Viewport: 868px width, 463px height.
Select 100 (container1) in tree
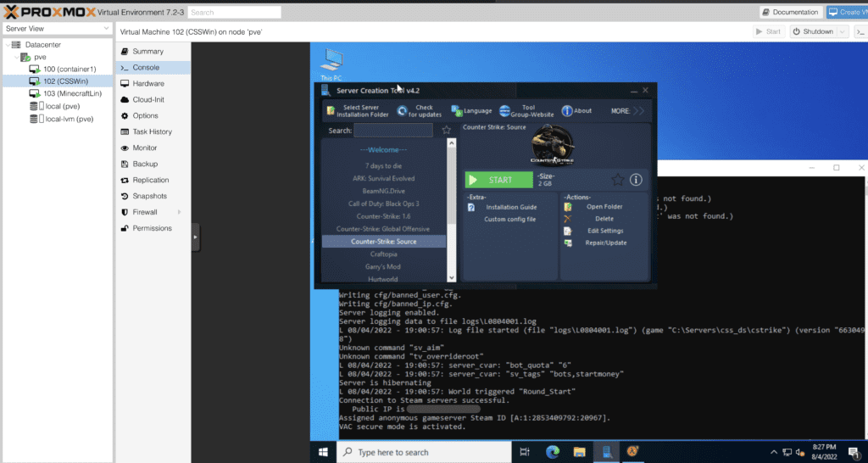click(70, 70)
